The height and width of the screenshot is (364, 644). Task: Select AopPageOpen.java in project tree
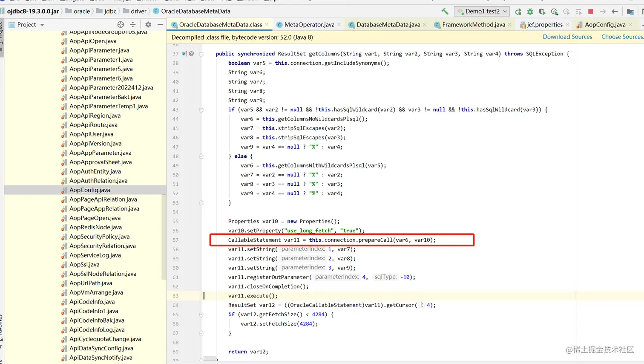(95, 218)
